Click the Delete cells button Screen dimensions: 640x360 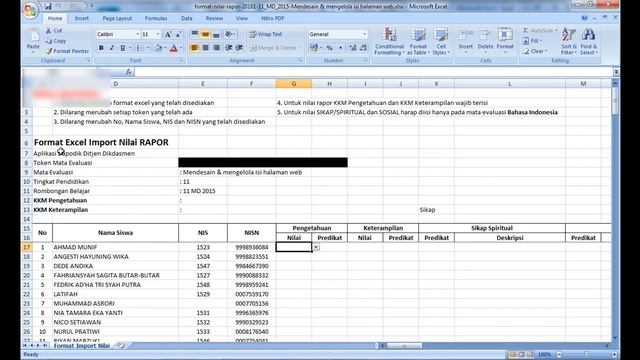coord(485,41)
